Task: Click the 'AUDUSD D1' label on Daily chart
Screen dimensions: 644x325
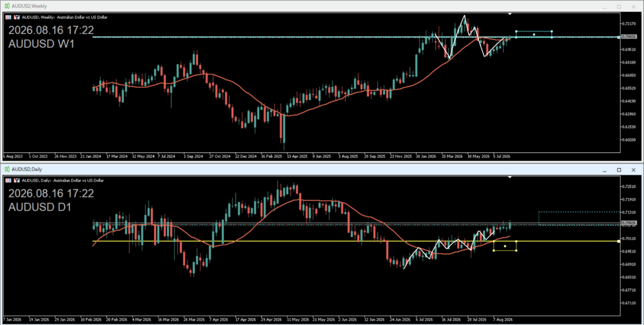Action: 40,207
